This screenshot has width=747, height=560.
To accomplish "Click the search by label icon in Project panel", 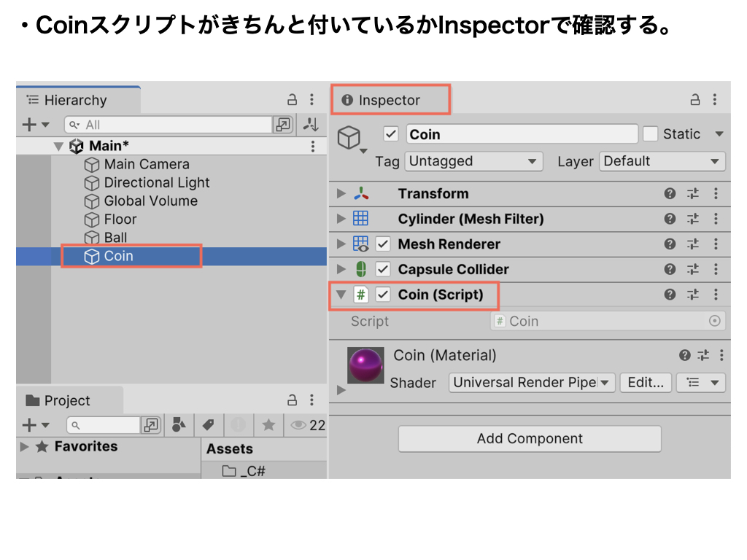I will 208,425.
